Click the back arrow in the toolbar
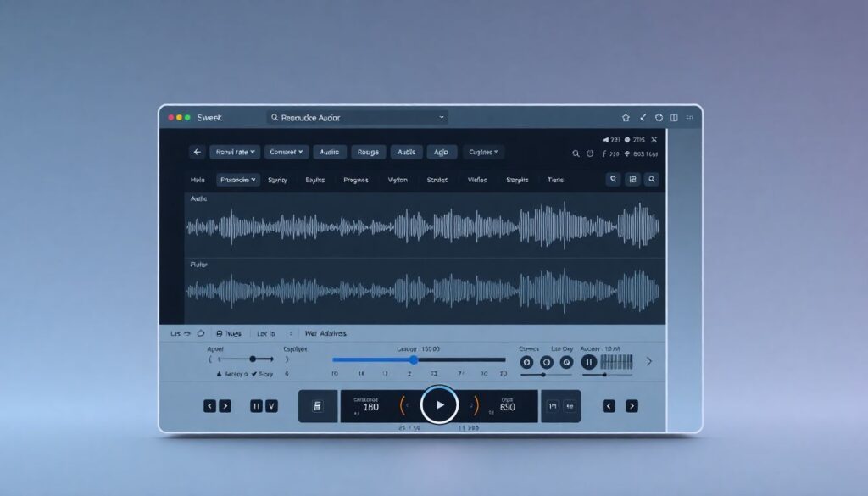Image resolution: width=868 pixels, height=496 pixels. (x=198, y=153)
